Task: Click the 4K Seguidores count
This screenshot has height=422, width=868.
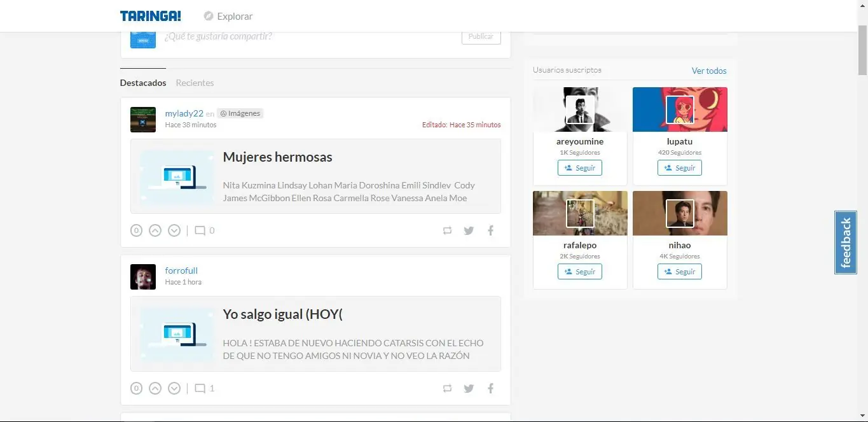Action: tap(680, 257)
